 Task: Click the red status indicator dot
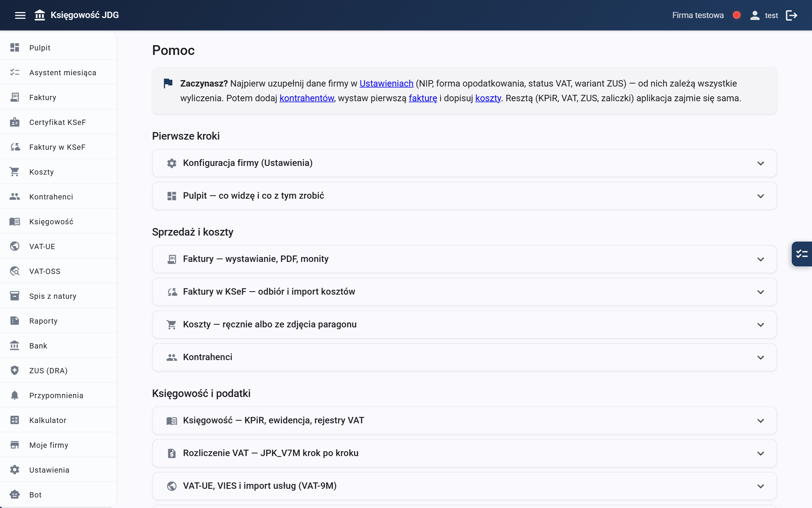[736, 15]
